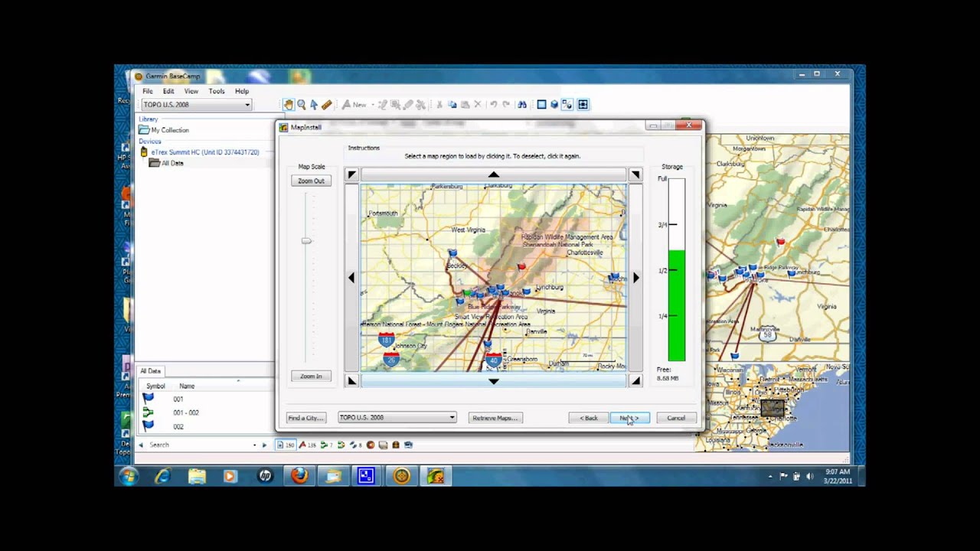Toggle the geocache chest filter icon

[396, 445]
